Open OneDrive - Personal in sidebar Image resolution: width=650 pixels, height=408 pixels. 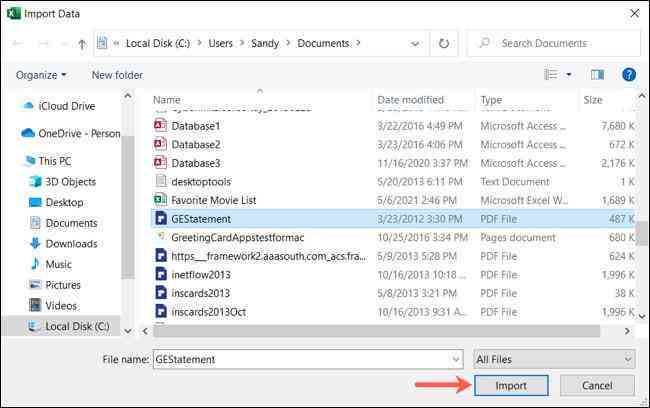(x=70, y=134)
